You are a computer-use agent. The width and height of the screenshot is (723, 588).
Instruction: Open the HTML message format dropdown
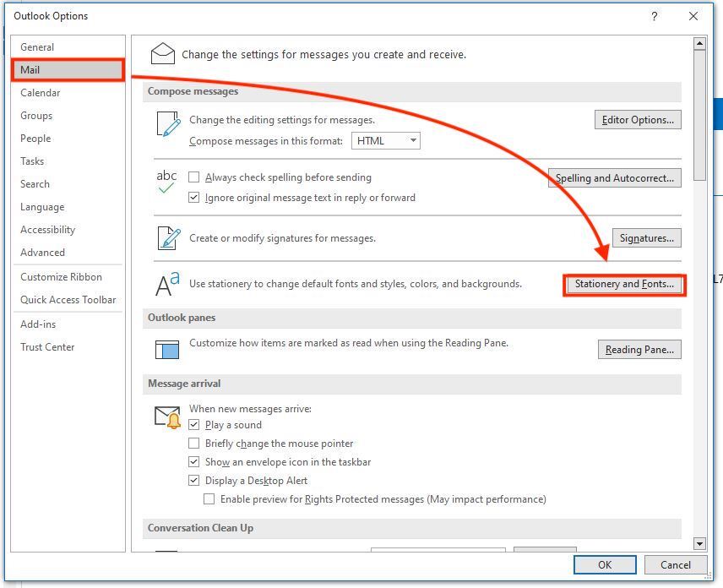pyautogui.click(x=385, y=140)
